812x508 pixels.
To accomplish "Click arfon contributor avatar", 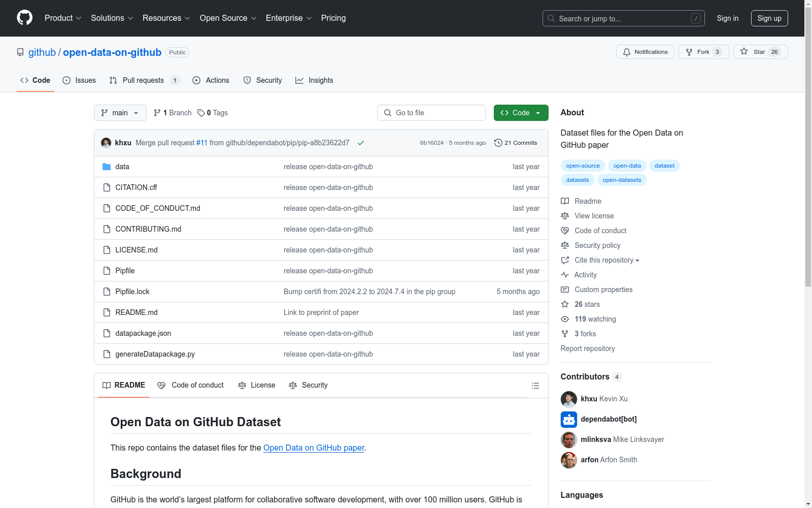I will (569, 460).
